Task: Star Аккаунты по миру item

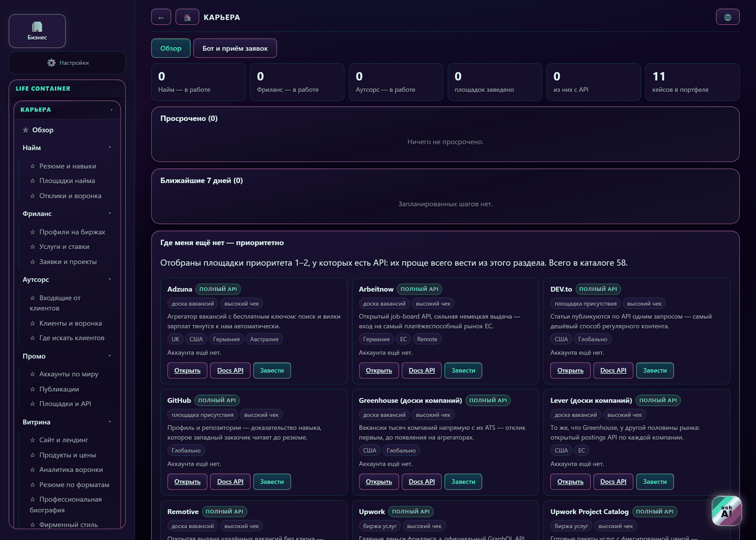Action: pyautogui.click(x=33, y=374)
